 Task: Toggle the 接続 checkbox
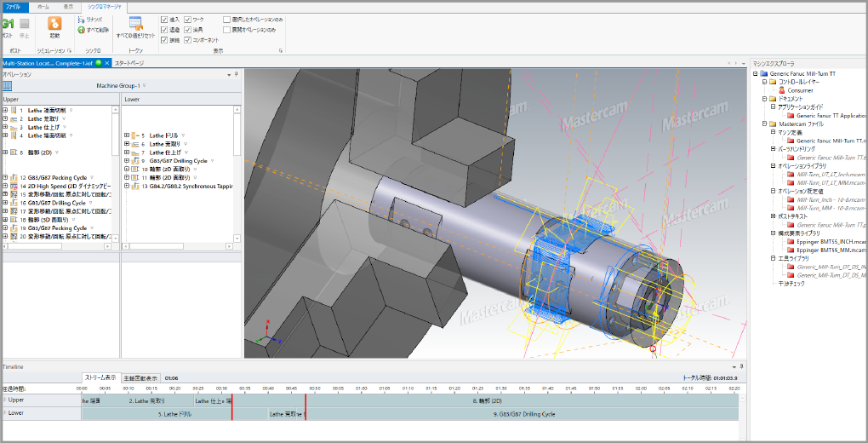[x=164, y=40]
